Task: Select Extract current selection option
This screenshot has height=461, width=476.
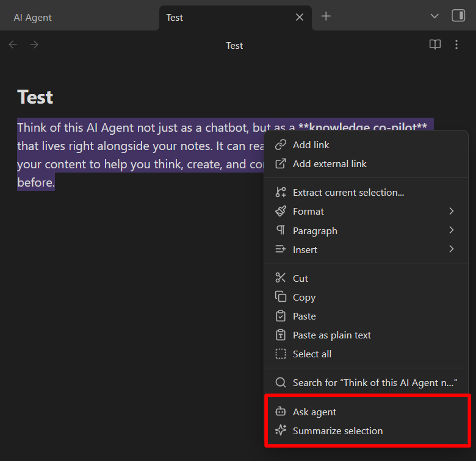Action: (348, 193)
